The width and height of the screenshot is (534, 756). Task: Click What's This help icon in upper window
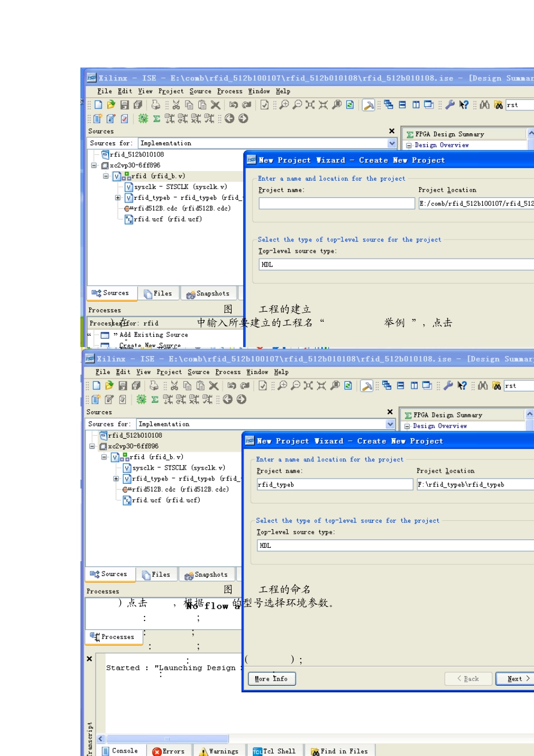464,105
